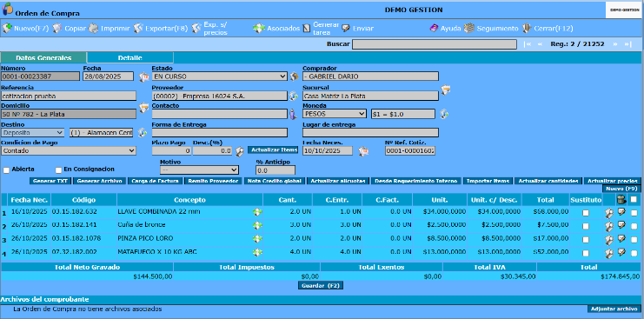Click the Nuevo (F9) button
The width and height of the screenshot is (644, 319).
click(x=621, y=189)
